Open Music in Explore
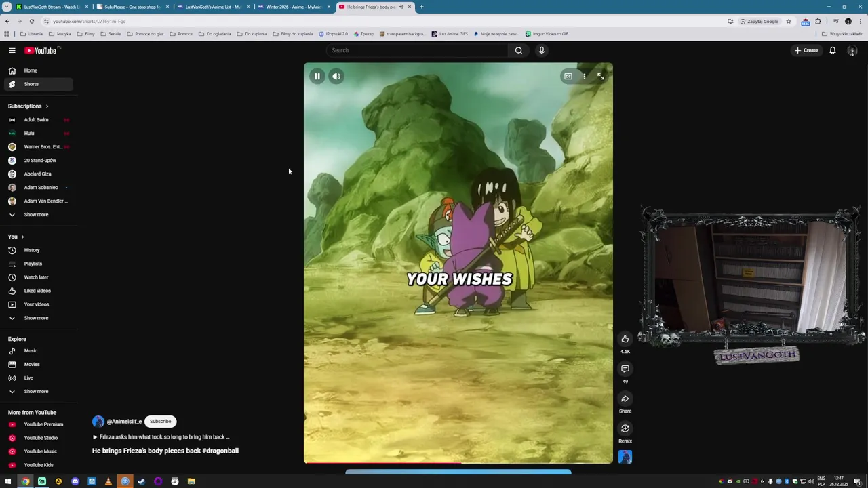868x488 pixels. pos(38,351)
